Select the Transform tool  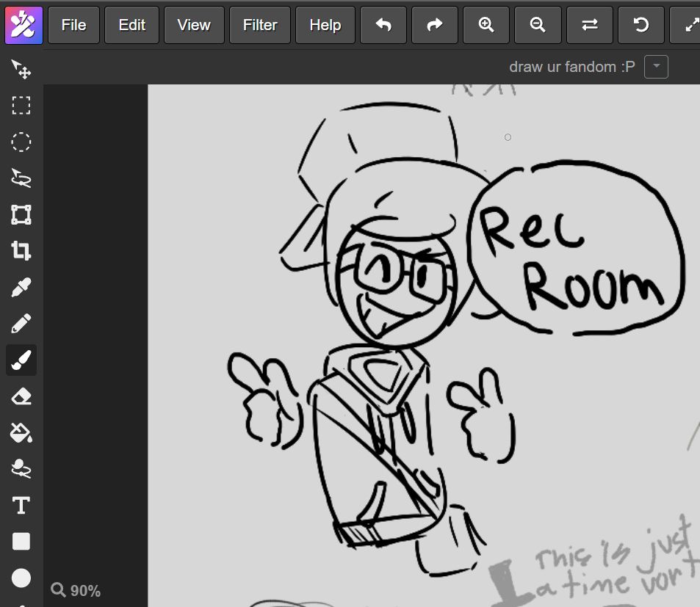pyautogui.click(x=21, y=214)
